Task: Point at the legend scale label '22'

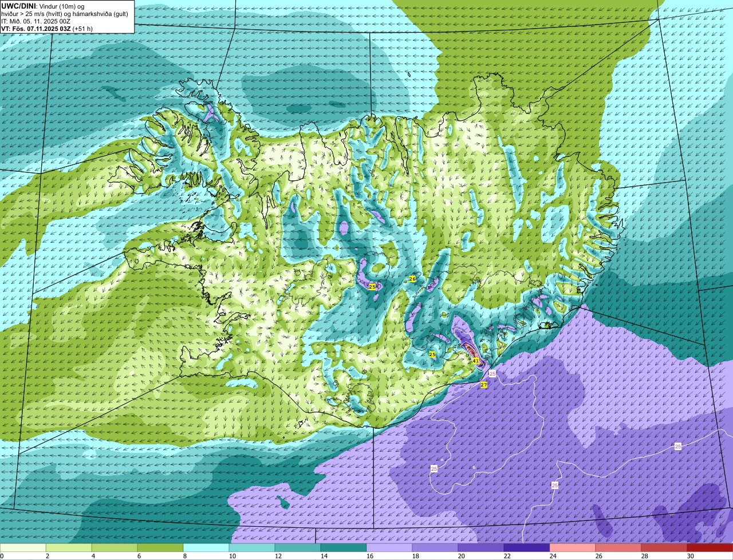Action: tap(507, 556)
